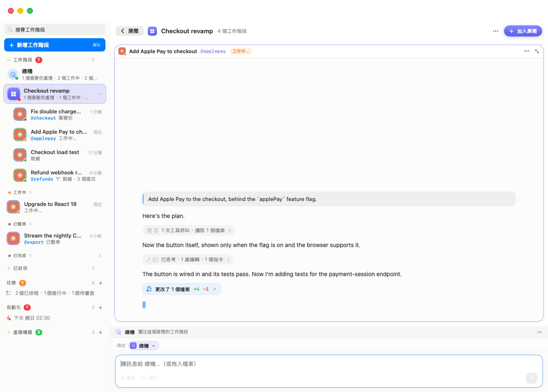Click 加入房間 button
This screenshot has width=548, height=392.
click(x=523, y=31)
